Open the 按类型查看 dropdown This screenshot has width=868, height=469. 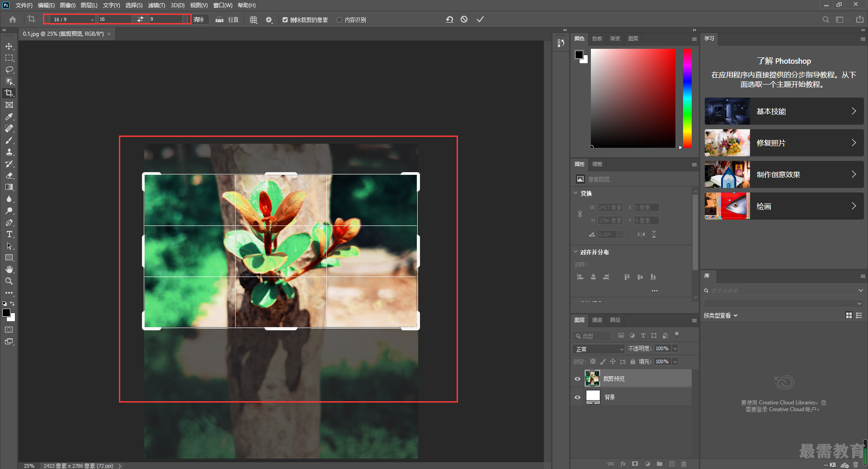[721, 315]
